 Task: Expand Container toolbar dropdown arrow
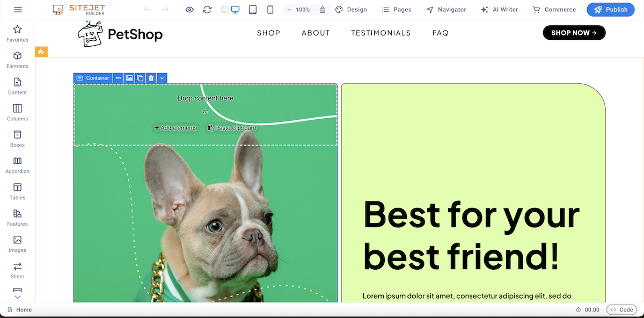162,78
